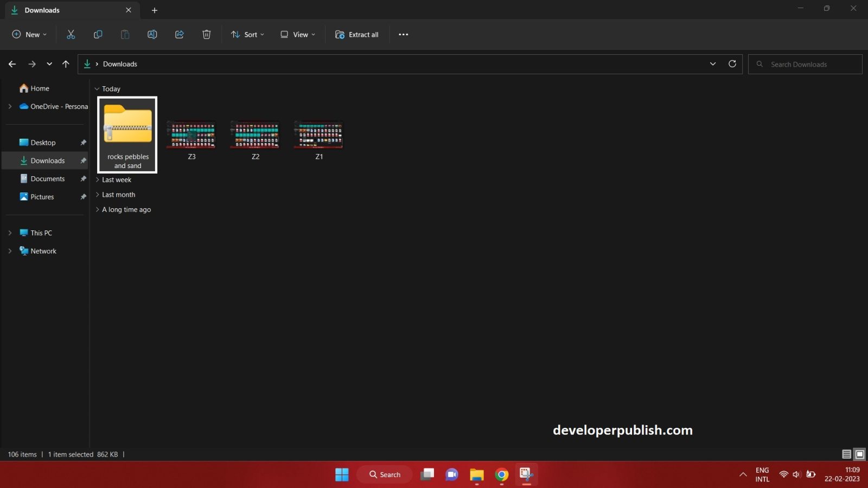
Task: Open Chrome from the taskbar
Action: 501,474
